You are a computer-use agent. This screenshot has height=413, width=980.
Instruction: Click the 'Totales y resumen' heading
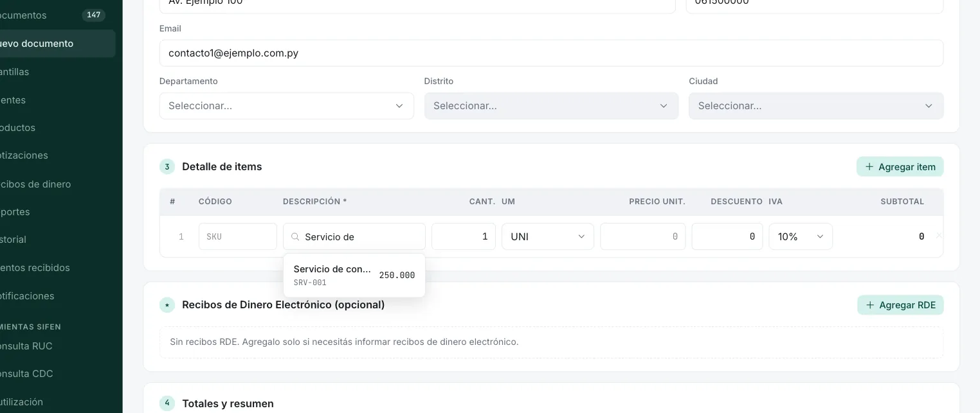point(228,403)
